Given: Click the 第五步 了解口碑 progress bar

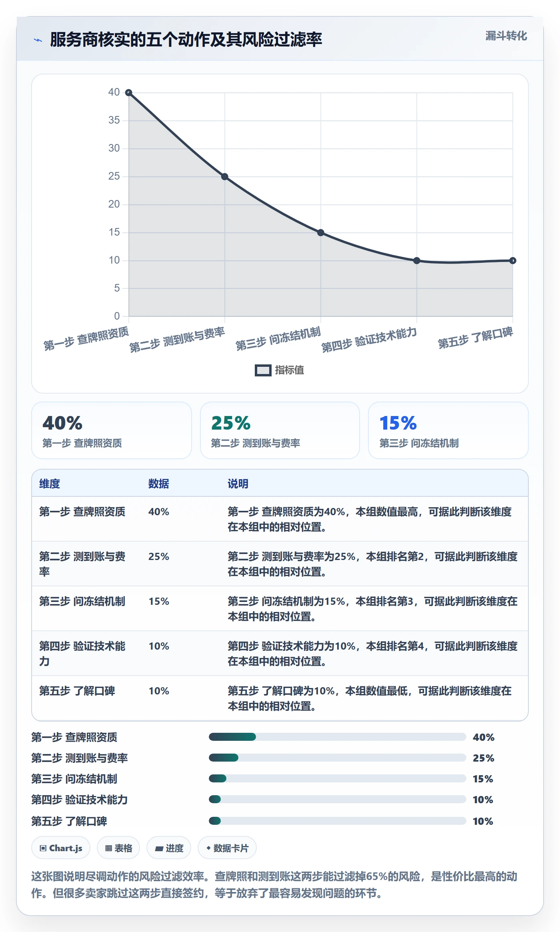Looking at the screenshot, I should tap(337, 821).
